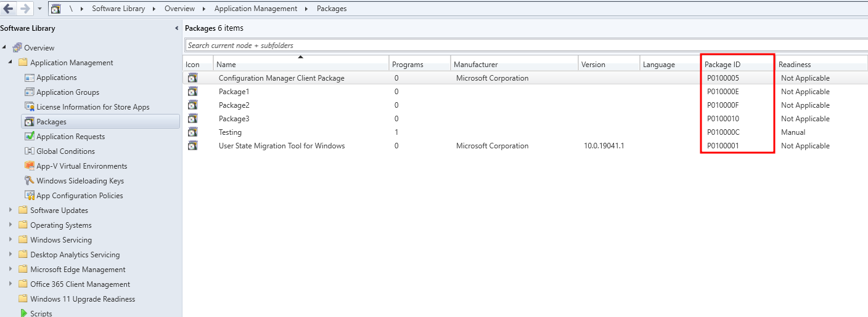Click package ID P010000C
The height and width of the screenshot is (317, 868).
[723, 132]
